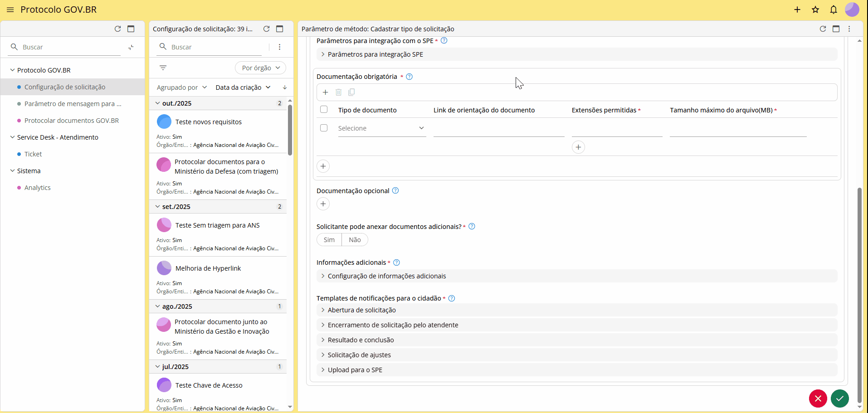
Task: Open the user avatar menu
Action: pyautogui.click(x=852, y=10)
